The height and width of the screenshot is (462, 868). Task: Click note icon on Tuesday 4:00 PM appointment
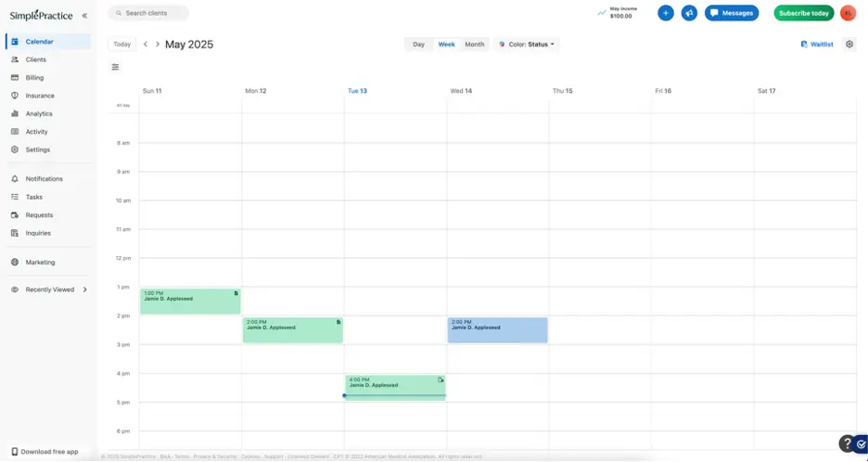point(441,379)
